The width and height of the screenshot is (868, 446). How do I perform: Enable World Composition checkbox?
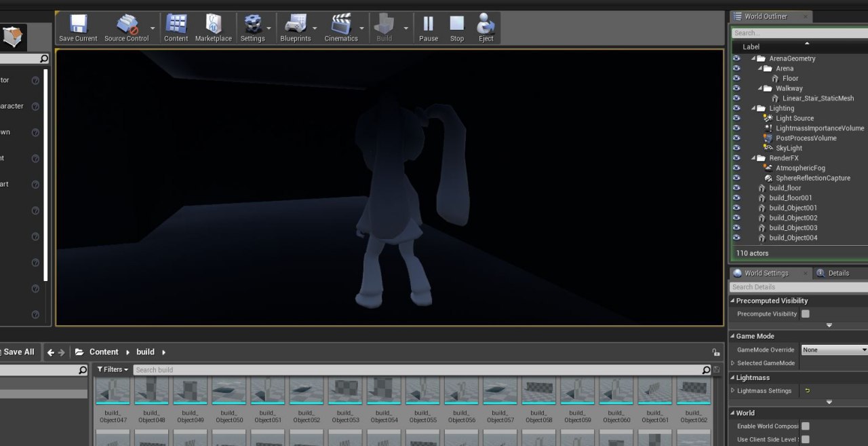[x=806, y=426]
